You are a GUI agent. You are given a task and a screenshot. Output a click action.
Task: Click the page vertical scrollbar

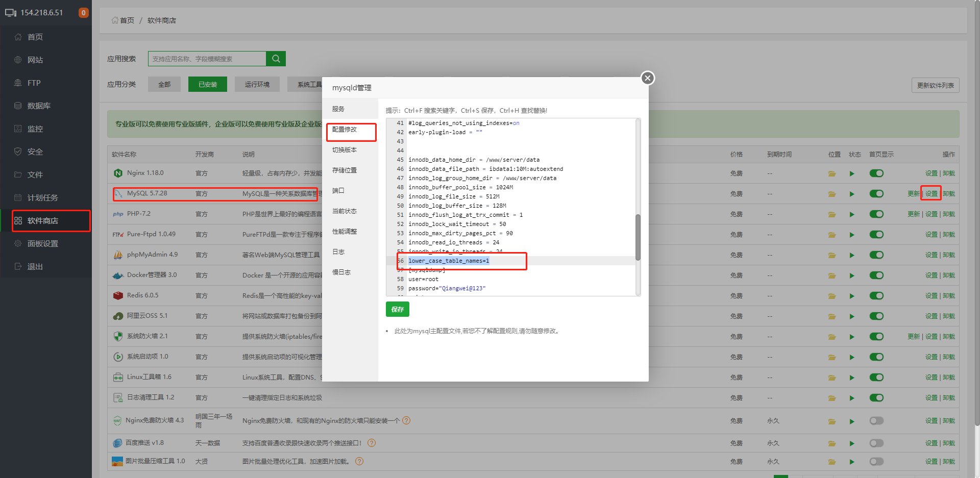(977, 214)
